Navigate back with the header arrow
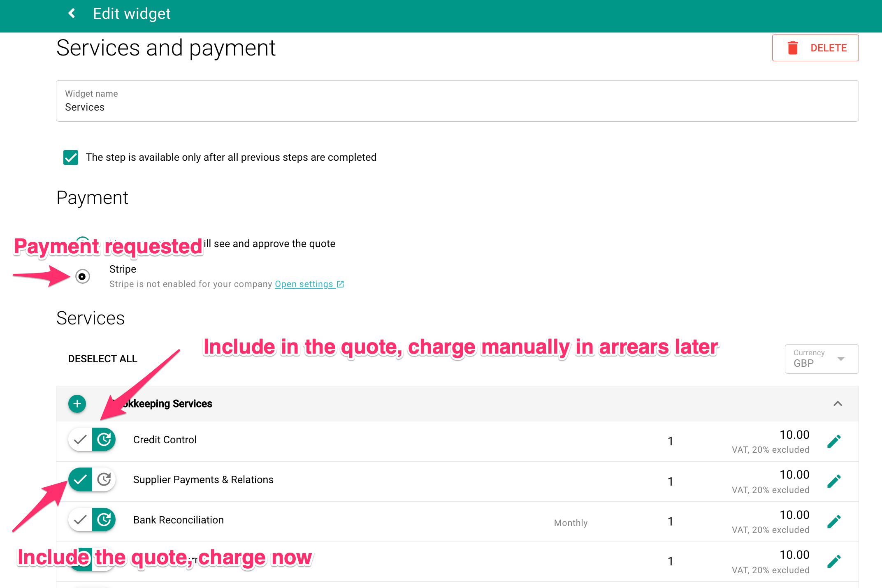 click(72, 14)
